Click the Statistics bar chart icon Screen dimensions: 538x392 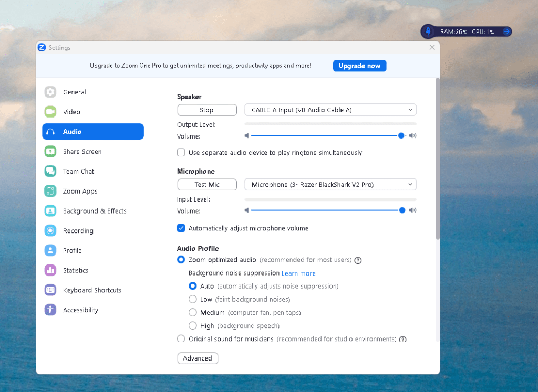click(x=50, y=270)
